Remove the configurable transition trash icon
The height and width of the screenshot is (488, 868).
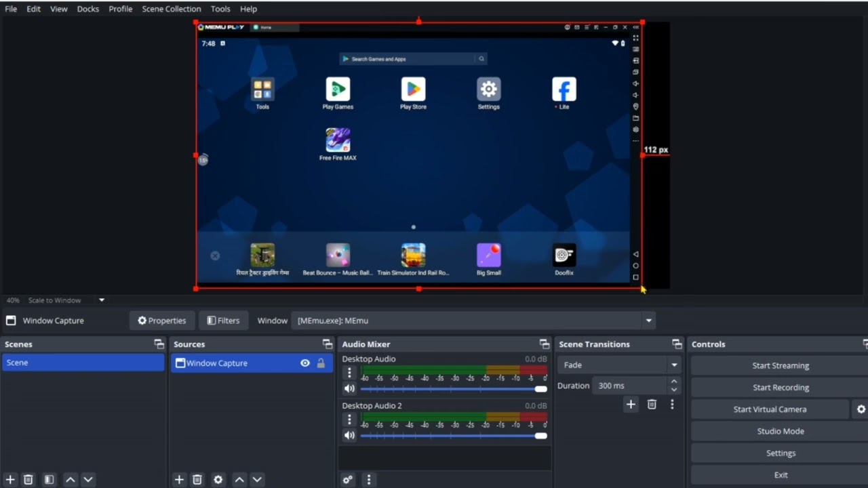click(652, 404)
